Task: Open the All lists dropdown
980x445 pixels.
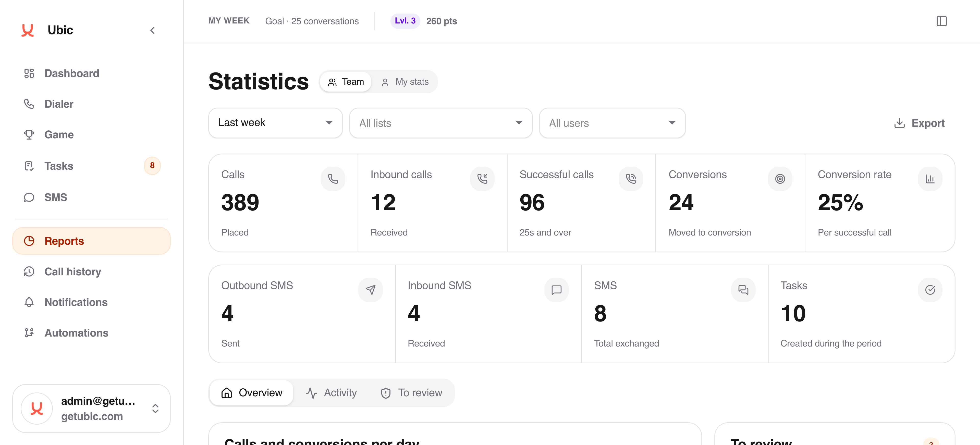Action: (440, 123)
